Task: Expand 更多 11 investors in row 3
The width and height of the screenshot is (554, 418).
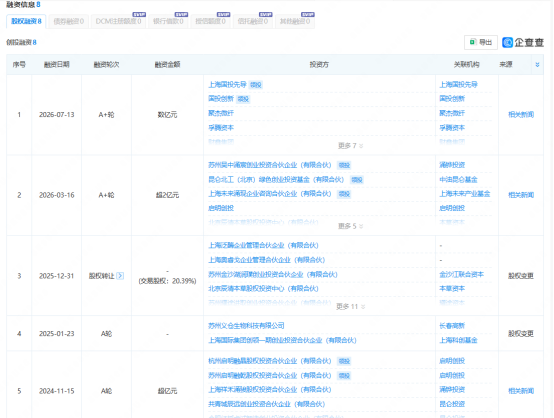Action: pos(350,306)
